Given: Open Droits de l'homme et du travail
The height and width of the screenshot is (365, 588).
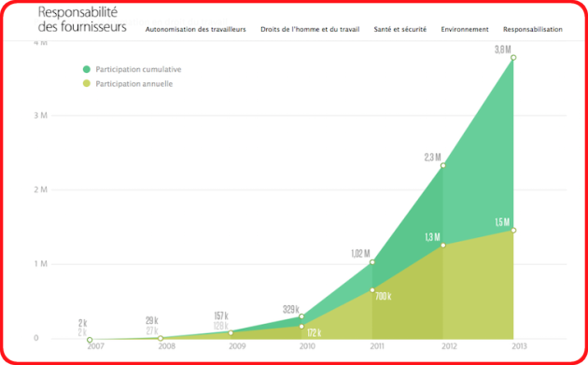Looking at the screenshot, I should [x=310, y=29].
